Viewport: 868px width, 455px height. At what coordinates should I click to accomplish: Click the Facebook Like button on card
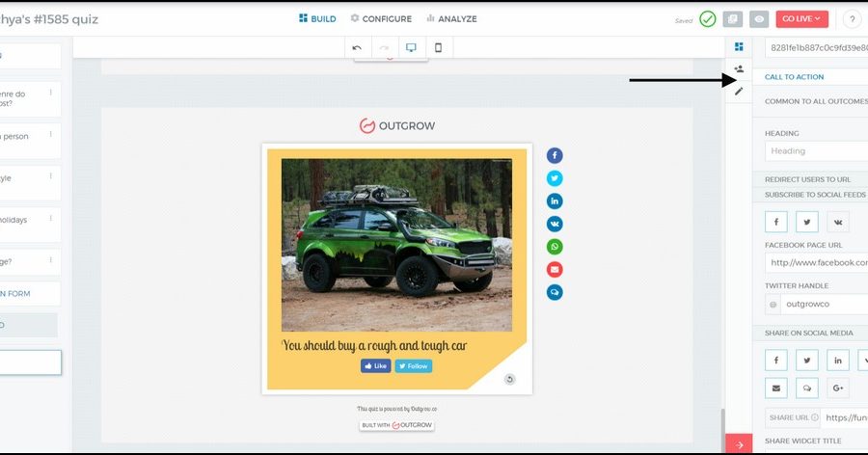375,366
